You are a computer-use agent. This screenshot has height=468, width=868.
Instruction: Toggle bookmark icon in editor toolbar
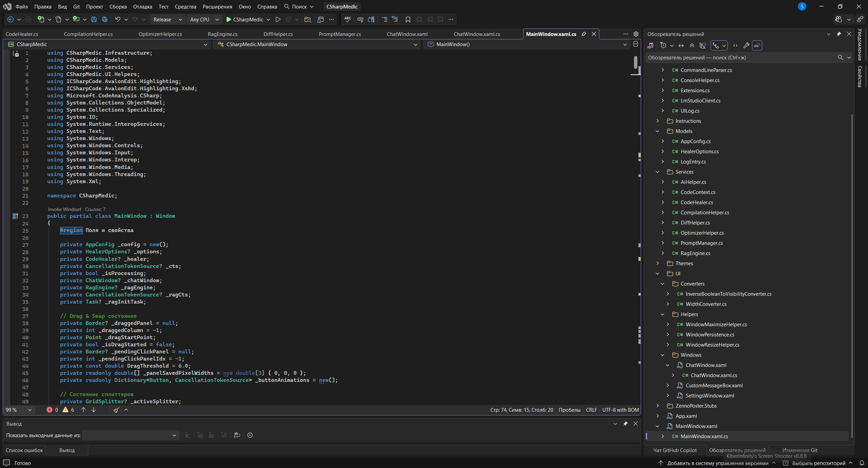408,19
